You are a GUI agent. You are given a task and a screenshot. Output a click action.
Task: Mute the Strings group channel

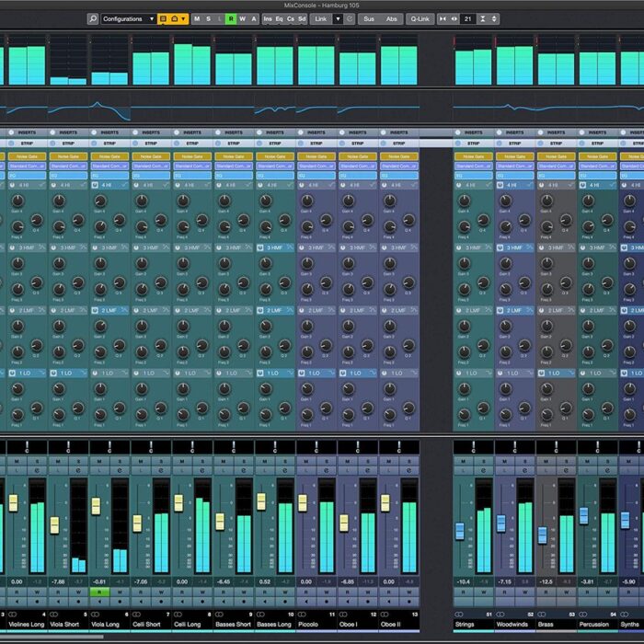tap(464, 462)
